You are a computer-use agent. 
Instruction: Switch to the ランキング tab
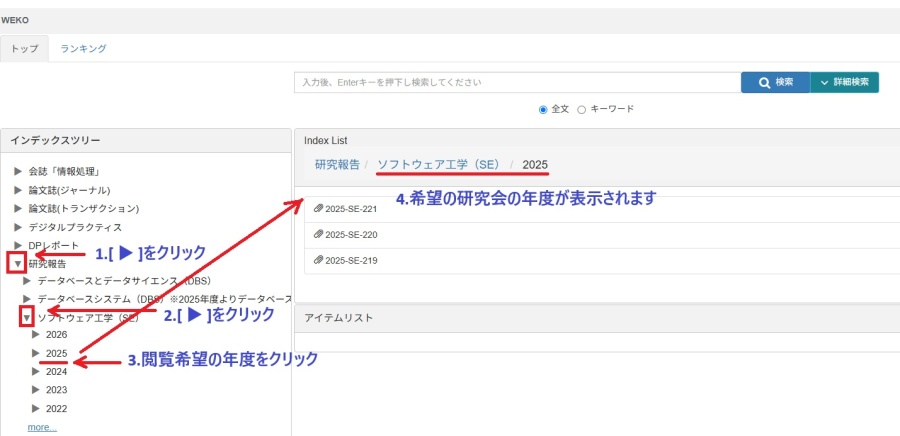(x=83, y=49)
